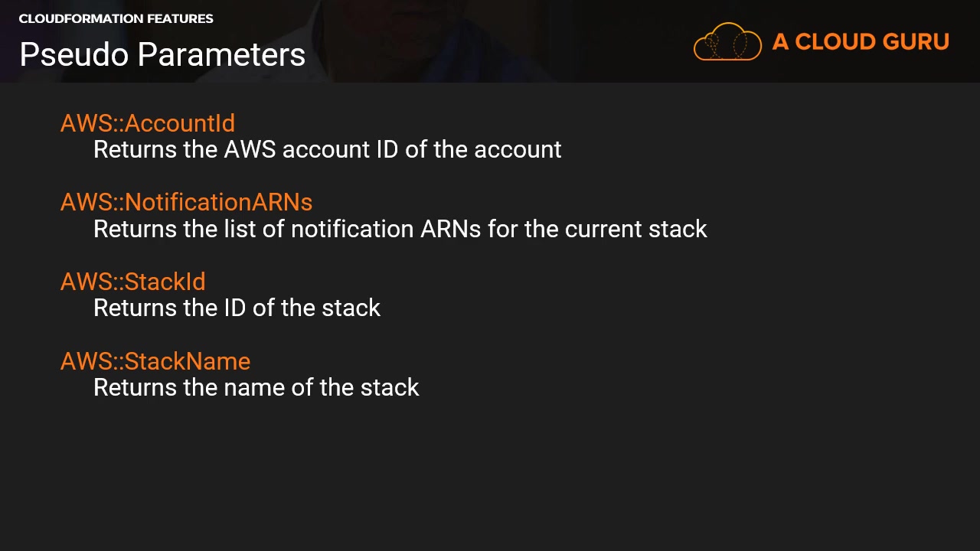
Task: Click the 'Returns the name of the stack' line
Action: tap(256, 387)
